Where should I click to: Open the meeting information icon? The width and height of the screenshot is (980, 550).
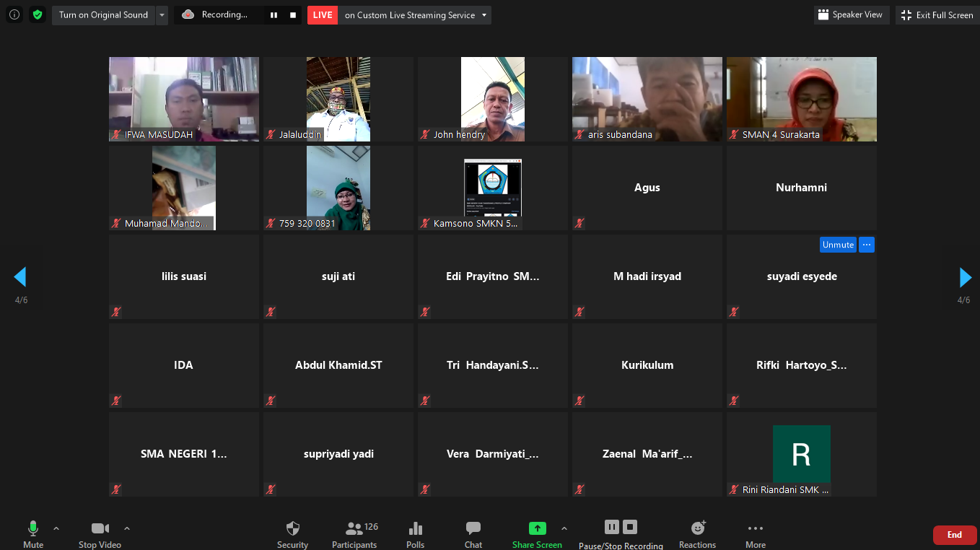pos(14,14)
